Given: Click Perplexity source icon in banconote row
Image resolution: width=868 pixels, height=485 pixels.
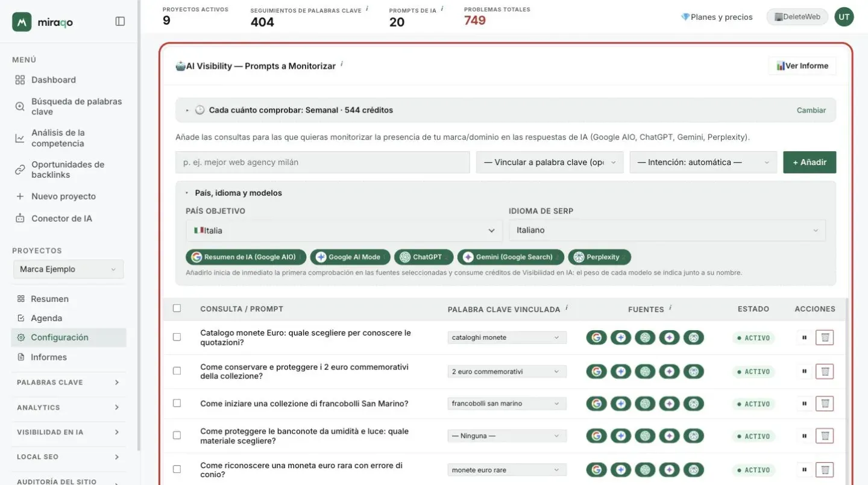Looking at the screenshot, I should 693,436.
